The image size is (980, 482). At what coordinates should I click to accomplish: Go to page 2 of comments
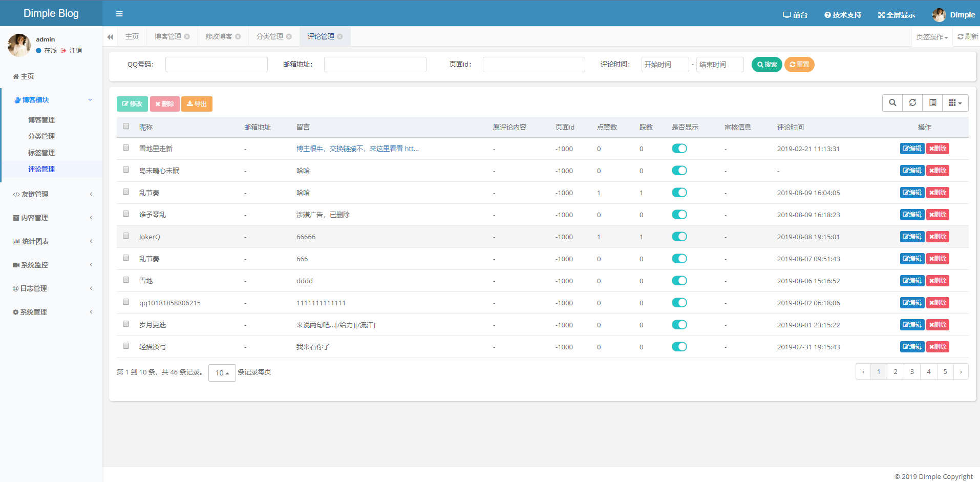pyautogui.click(x=896, y=371)
